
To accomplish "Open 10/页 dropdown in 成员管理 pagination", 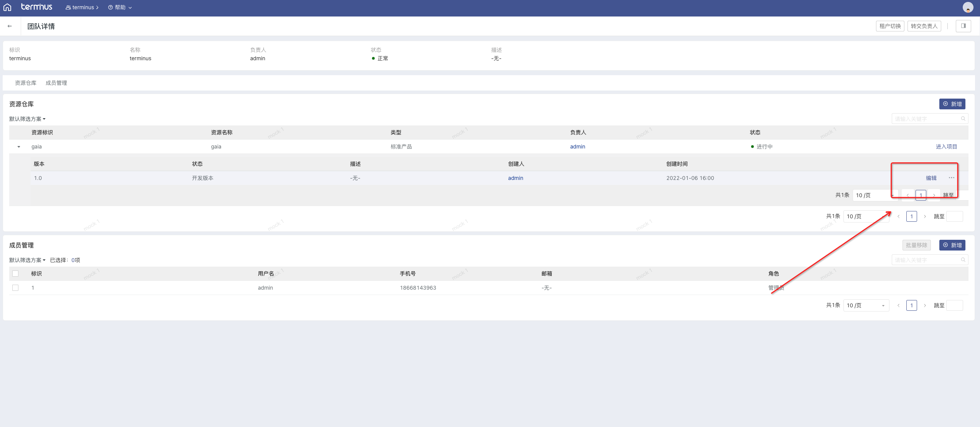I will pyautogui.click(x=866, y=305).
